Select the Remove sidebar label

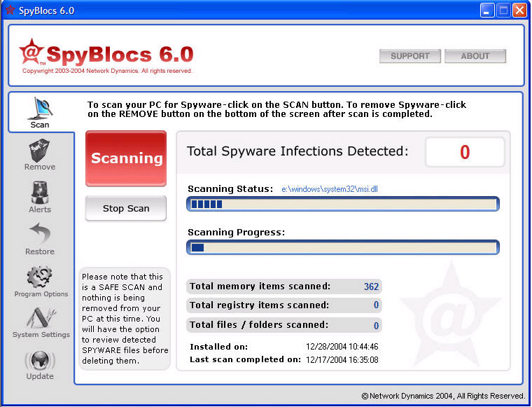coord(40,167)
